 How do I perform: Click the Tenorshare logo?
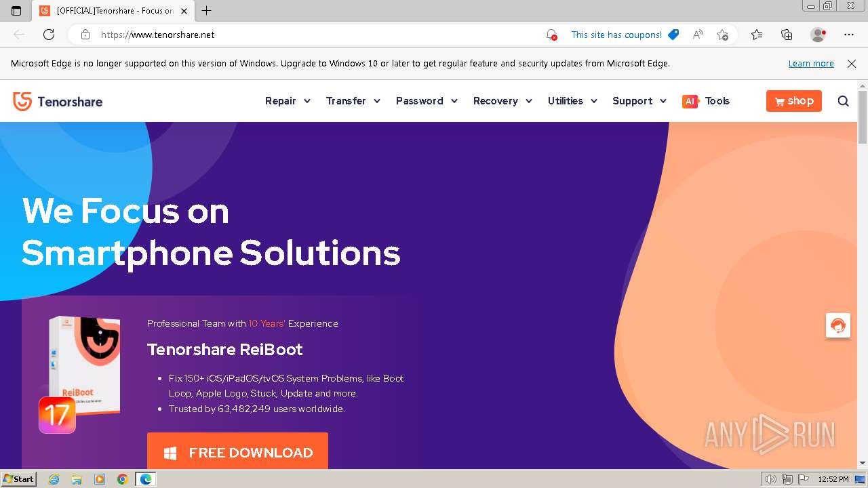[58, 102]
